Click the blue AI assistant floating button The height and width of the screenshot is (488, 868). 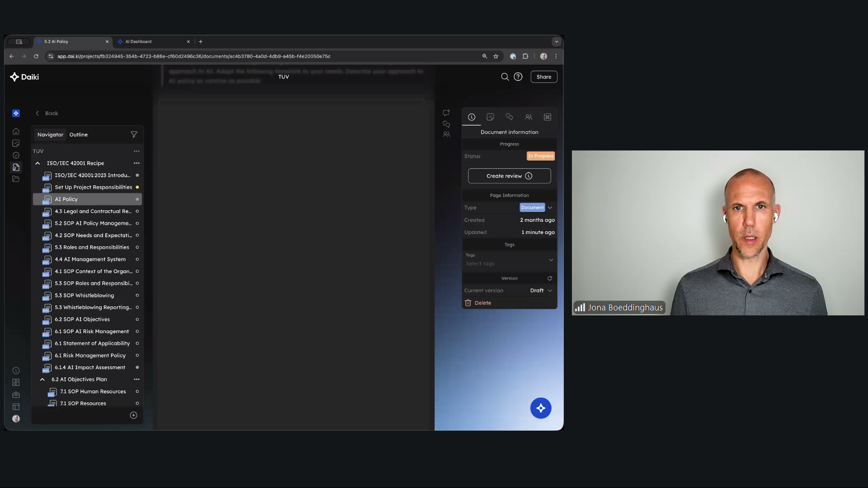541,408
